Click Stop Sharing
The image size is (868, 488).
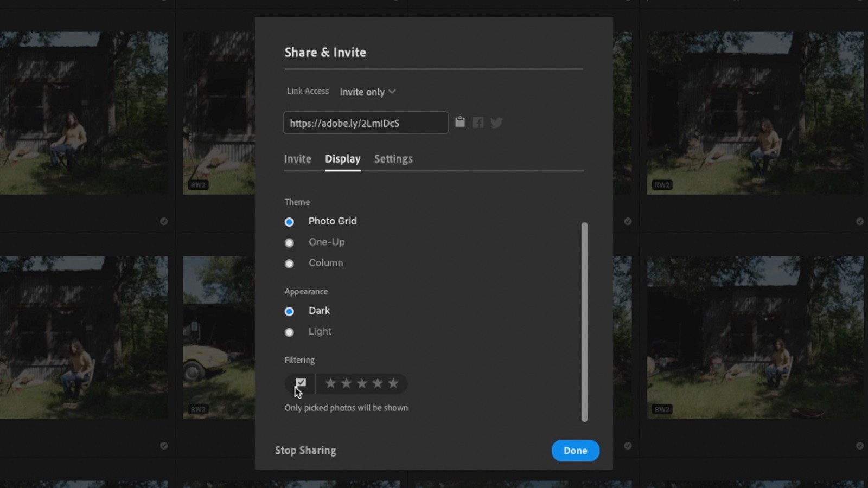pos(305,451)
